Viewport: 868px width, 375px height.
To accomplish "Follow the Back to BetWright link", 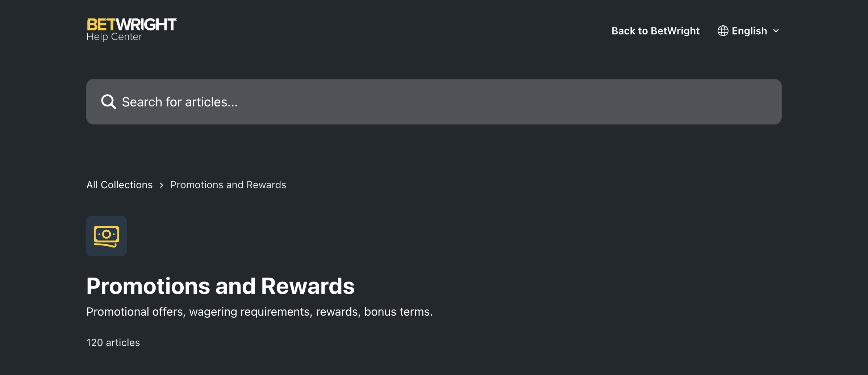I will [x=655, y=31].
